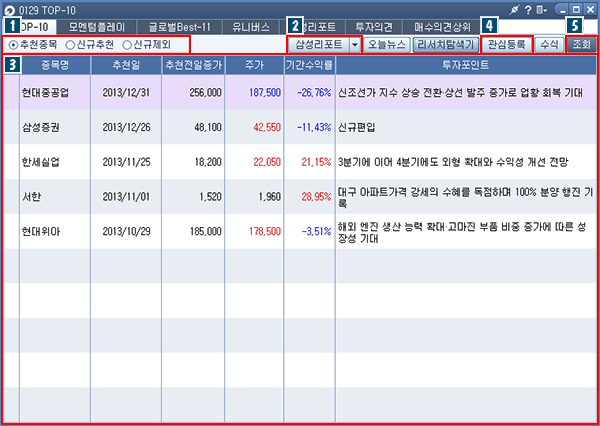Open the window options menu icon
This screenshot has width=600, height=426.
543,9
